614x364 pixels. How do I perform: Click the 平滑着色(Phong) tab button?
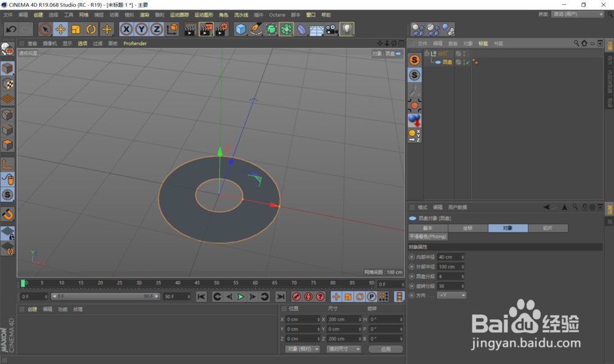(427, 236)
